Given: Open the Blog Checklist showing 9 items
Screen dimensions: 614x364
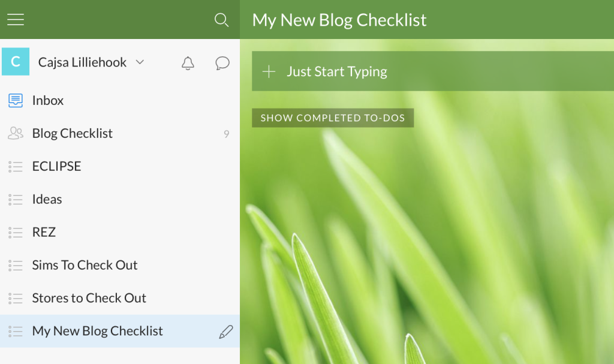Looking at the screenshot, I should (72, 133).
